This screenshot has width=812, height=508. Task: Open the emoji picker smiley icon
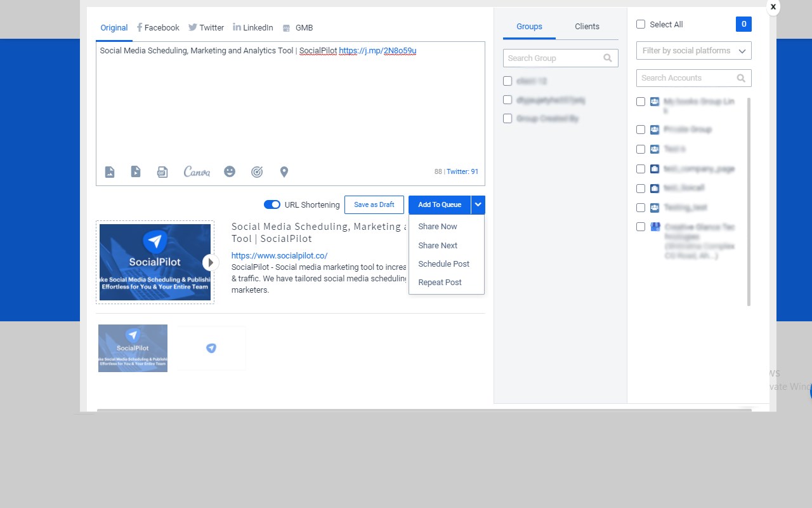click(230, 171)
